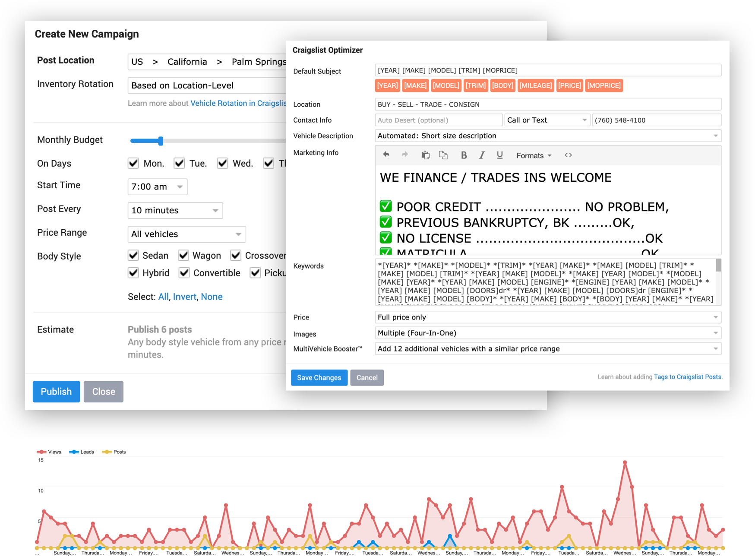Click the Copy icon in editor toolbar
The width and height of the screenshot is (755, 560).
443,155
